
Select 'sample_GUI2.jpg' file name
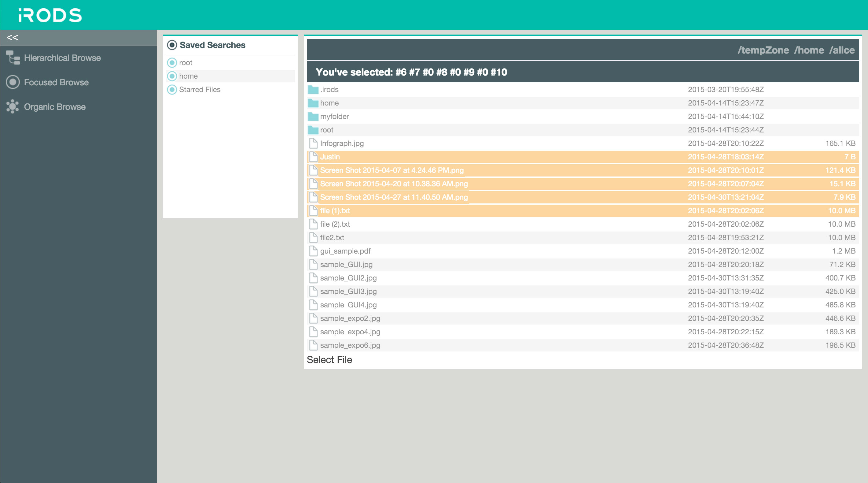click(x=348, y=278)
